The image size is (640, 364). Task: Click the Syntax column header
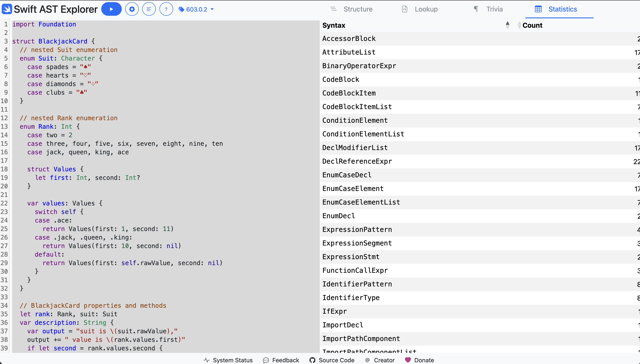(334, 25)
